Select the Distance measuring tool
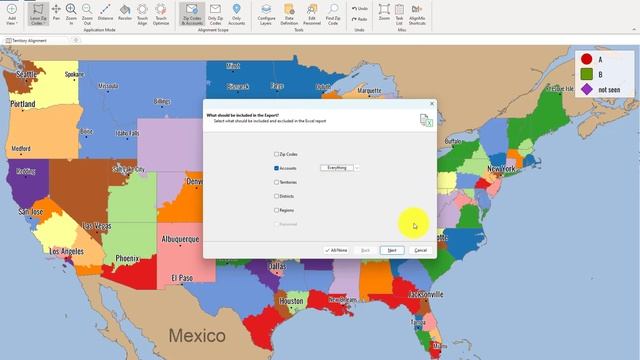The height and width of the screenshot is (360, 640). click(x=105, y=13)
